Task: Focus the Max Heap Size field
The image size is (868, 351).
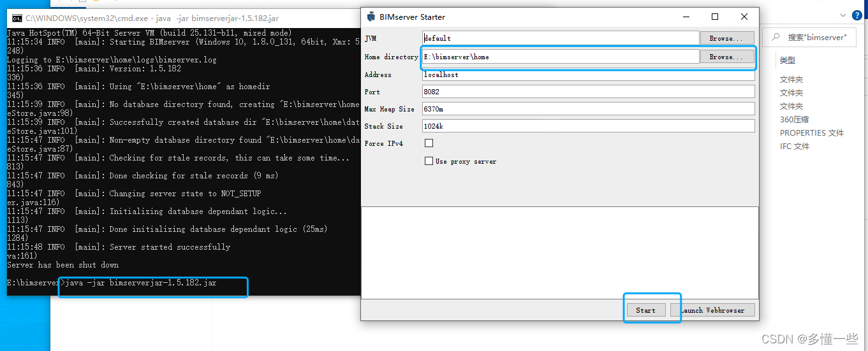Action: tap(588, 109)
